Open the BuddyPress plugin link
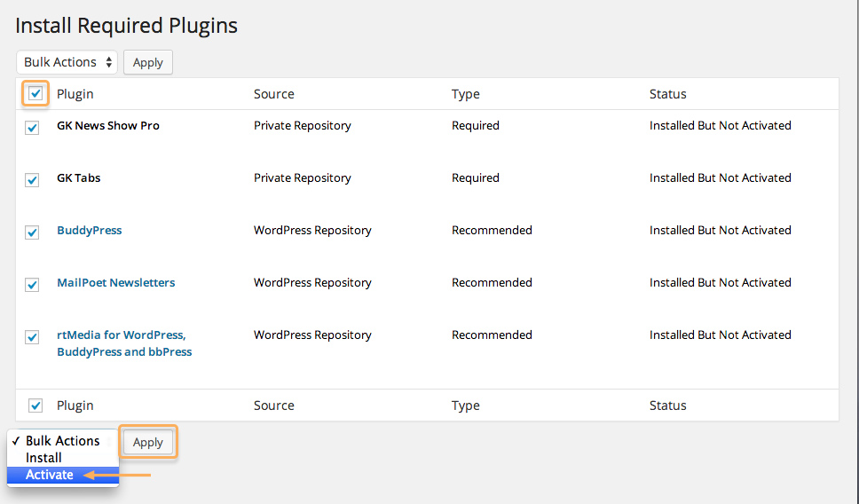859x504 pixels. click(x=90, y=230)
